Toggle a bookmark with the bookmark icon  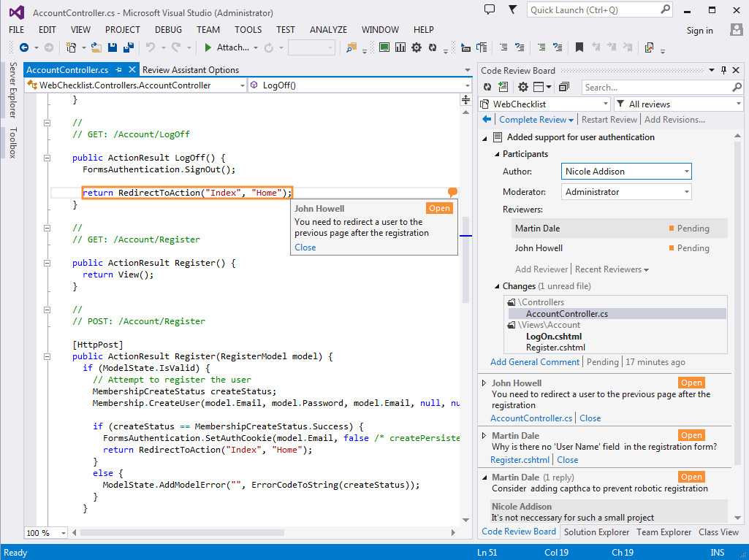point(579,47)
